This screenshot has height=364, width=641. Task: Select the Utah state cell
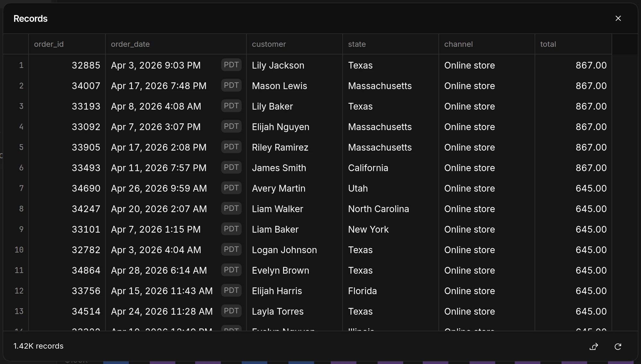point(391,188)
